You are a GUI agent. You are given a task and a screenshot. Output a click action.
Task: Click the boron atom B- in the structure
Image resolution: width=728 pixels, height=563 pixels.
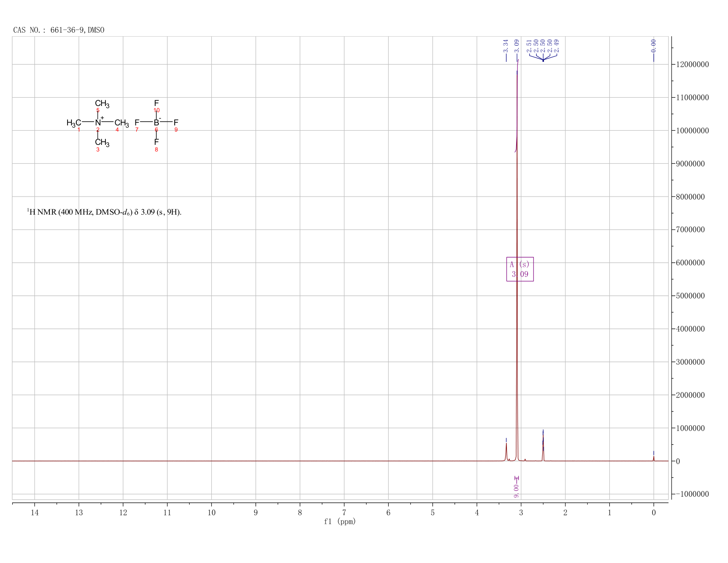(157, 122)
